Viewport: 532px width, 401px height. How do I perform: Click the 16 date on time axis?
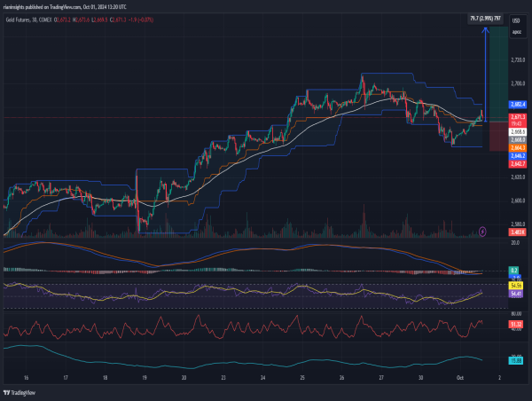click(x=26, y=378)
